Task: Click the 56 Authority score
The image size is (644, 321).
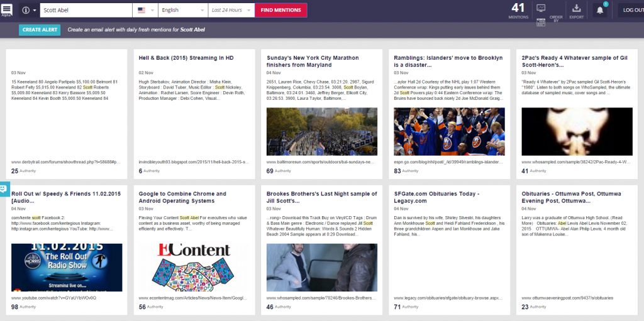Action: pos(151,307)
